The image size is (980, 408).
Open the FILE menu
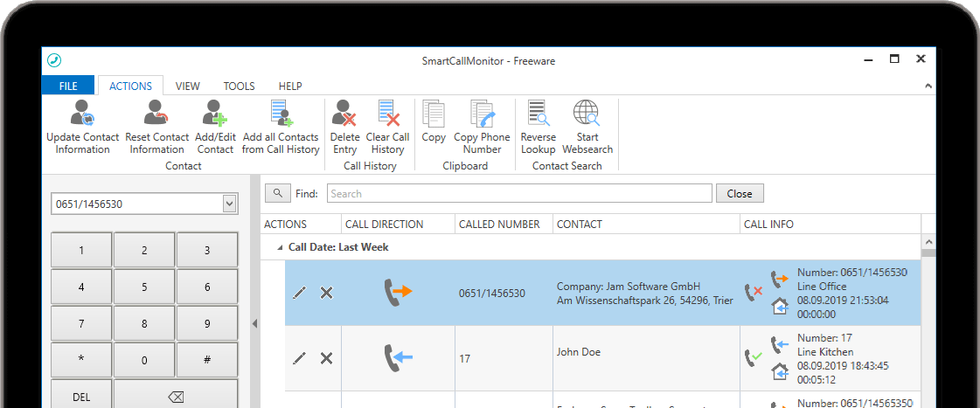click(68, 86)
